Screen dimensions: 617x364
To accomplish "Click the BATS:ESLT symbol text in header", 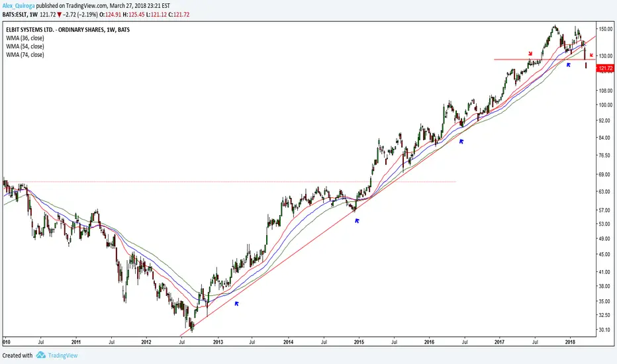I will coord(15,15).
